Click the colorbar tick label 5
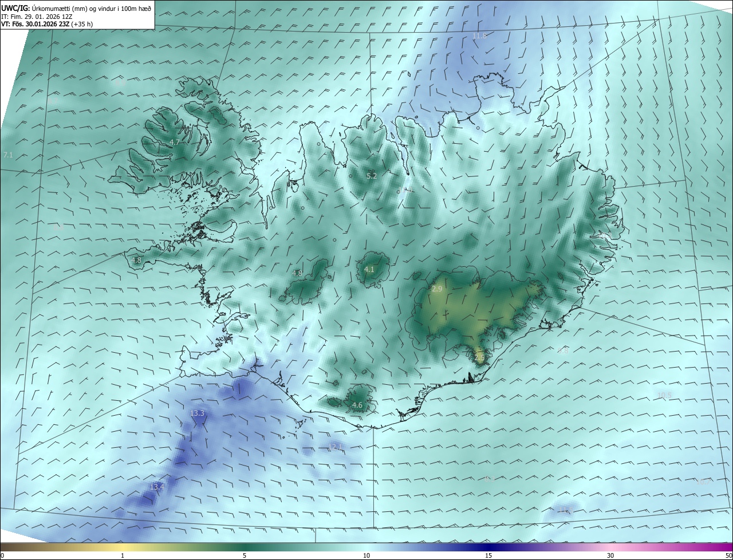This screenshot has width=733, height=560. coord(245,555)
